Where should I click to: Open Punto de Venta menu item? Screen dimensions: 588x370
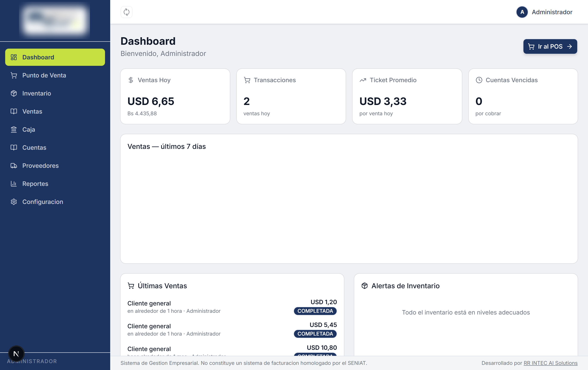[55, 75]
